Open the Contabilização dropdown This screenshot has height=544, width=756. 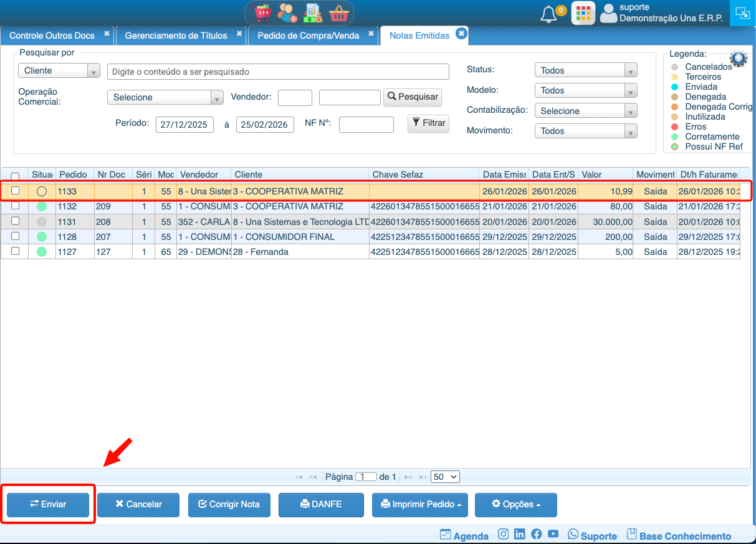tap(586, 111)
